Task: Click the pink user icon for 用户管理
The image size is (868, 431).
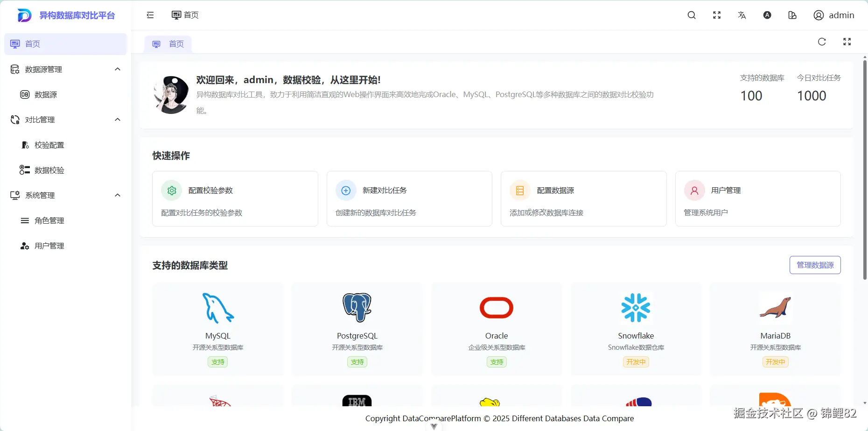Action: tap(694, 191)
